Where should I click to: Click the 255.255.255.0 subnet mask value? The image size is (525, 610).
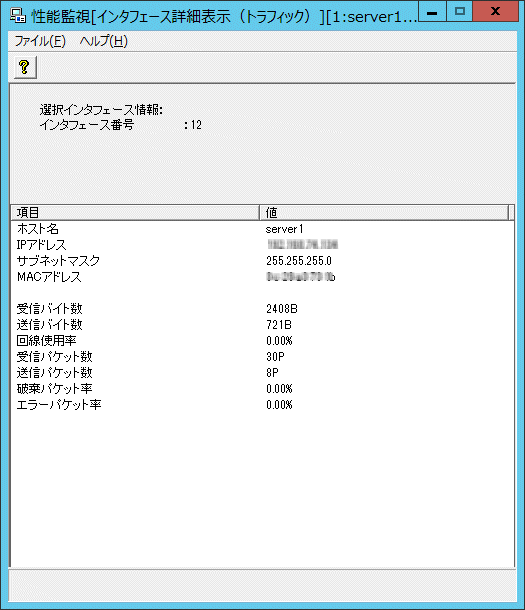pyautogui.click(x=299, y=261)
